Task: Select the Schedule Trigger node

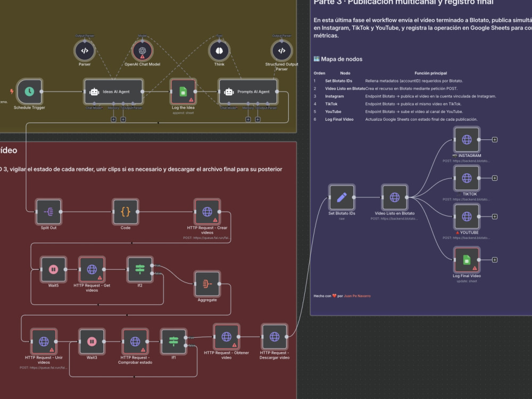Action: click(x=29, y=92)
